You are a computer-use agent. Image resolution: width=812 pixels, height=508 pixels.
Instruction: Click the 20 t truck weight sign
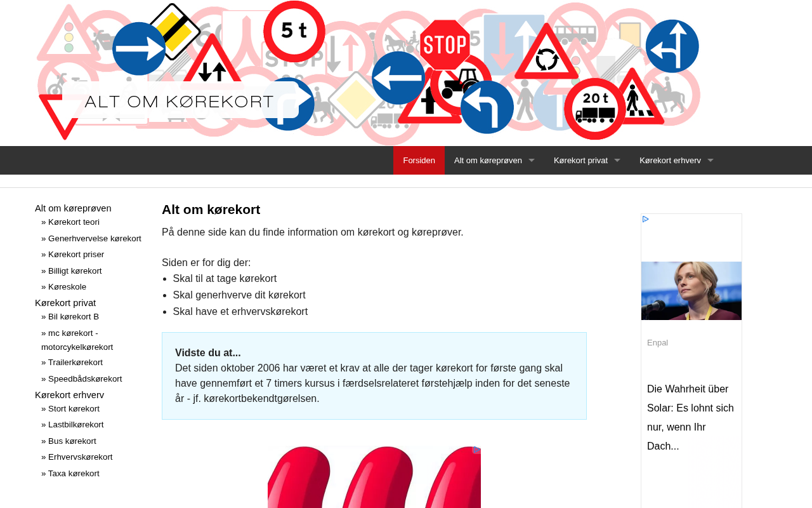point(595,109)
